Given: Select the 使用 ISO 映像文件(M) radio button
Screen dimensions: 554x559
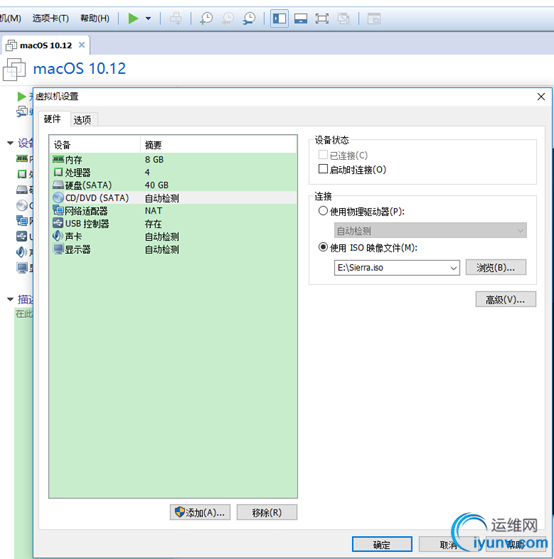Looking at the screenshot, I should coord(323,247).
